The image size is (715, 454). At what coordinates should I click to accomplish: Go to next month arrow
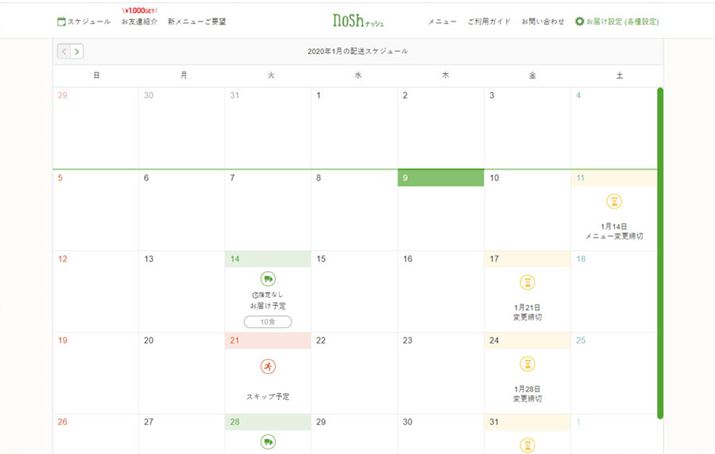(77, 52)
